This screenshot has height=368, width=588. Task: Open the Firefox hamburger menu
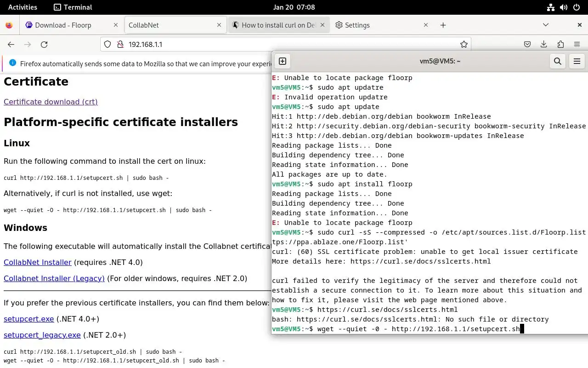click(577, 44)
